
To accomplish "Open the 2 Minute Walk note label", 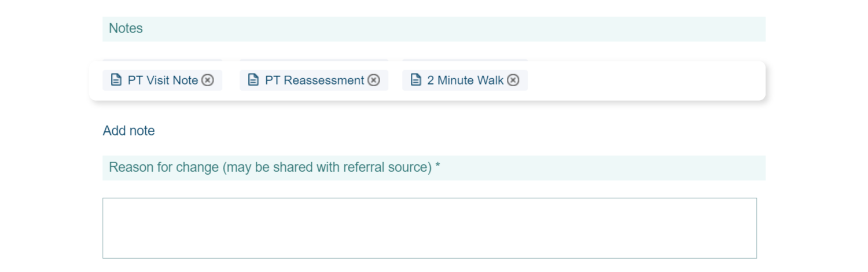I will point(465,80).
